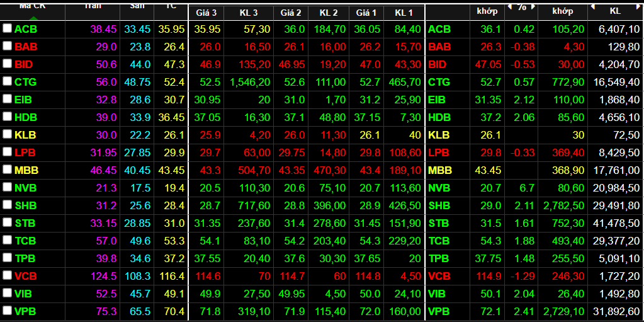Click the Giá 2 column header
The image size is (644, 322).
[x=291, y=12]
